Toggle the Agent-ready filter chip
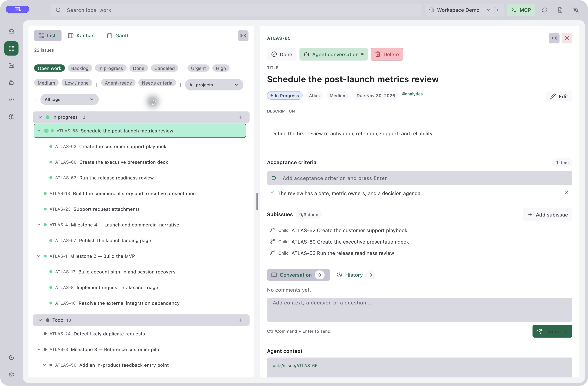 pyautogui.click(x=118, y=83)
